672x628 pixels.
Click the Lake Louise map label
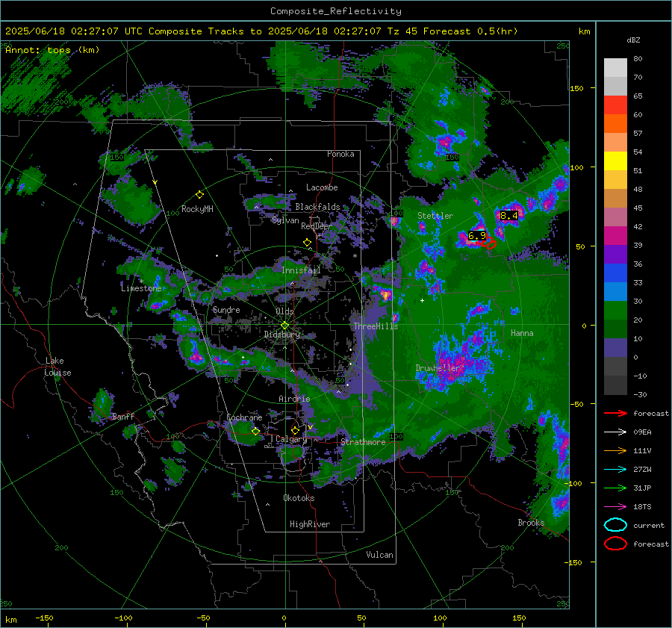57,367
